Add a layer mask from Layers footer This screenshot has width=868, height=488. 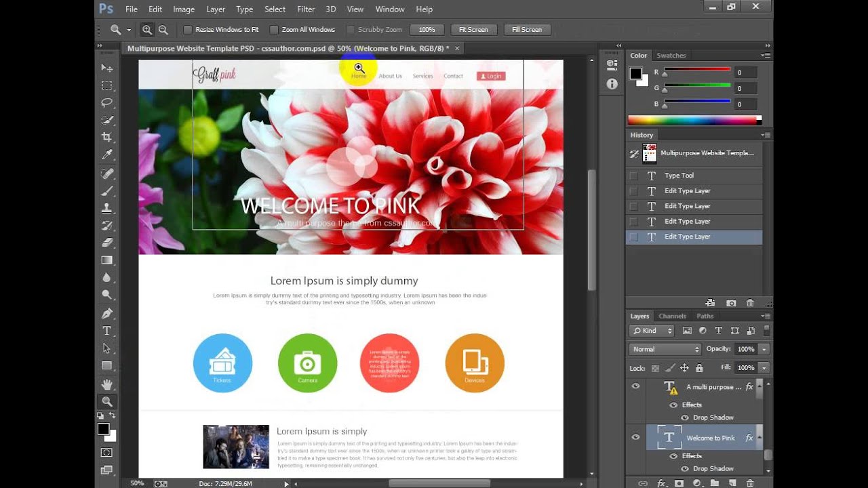pos(679,483)
